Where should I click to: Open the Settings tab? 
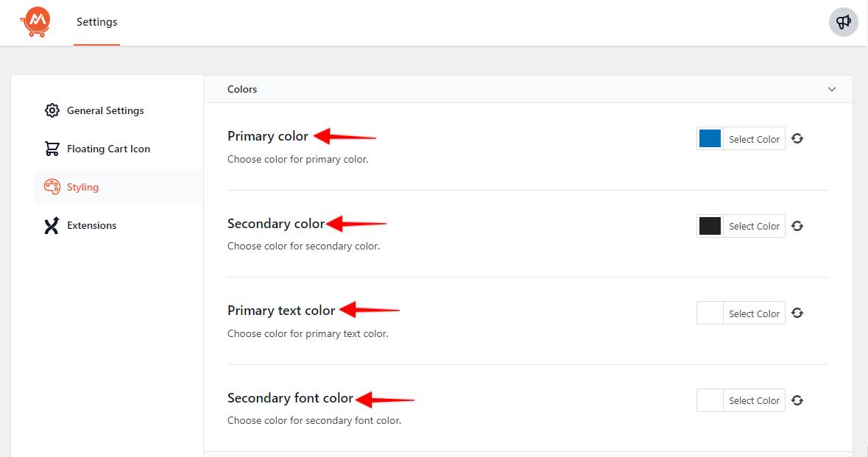[x=96, y=22]
